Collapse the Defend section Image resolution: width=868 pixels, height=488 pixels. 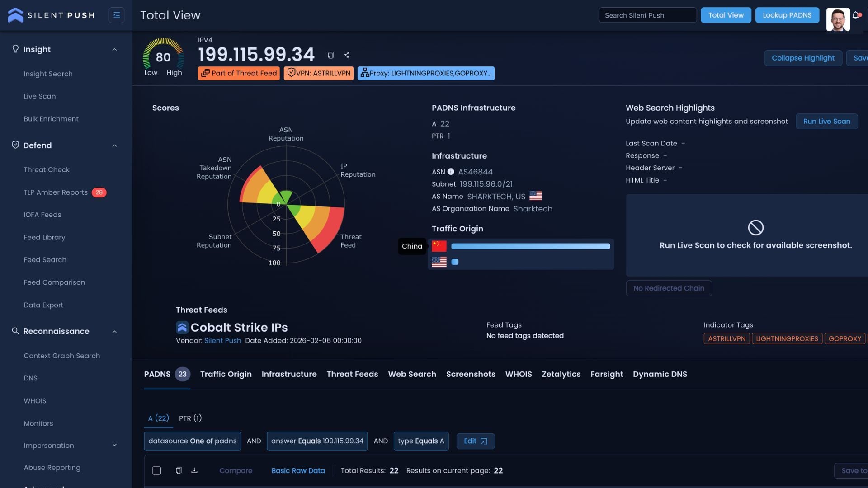pyautogui.click(x=114, y=145)
